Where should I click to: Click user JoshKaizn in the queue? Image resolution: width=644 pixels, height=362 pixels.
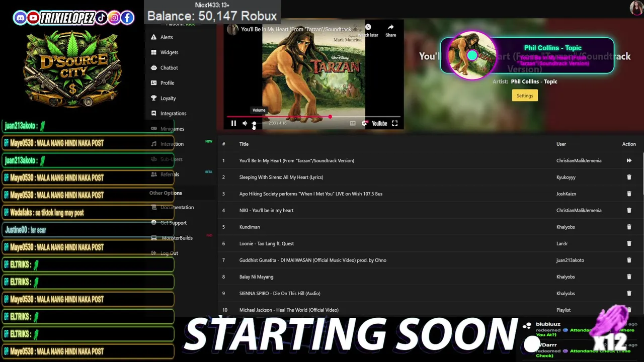[x=566, y=194]
